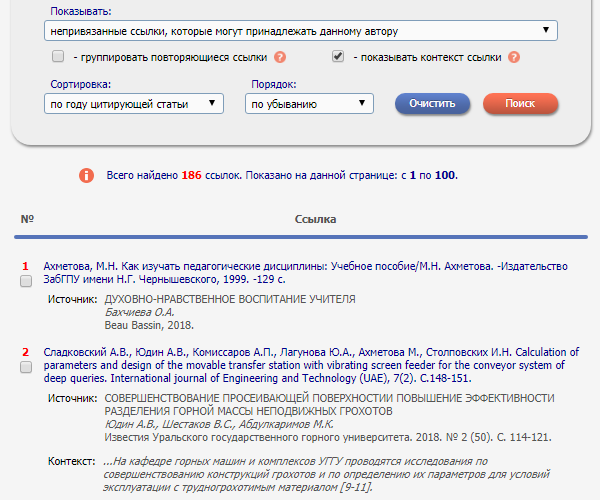
Task: Select checkbox for reference number 1
Action: pos(26,282)
